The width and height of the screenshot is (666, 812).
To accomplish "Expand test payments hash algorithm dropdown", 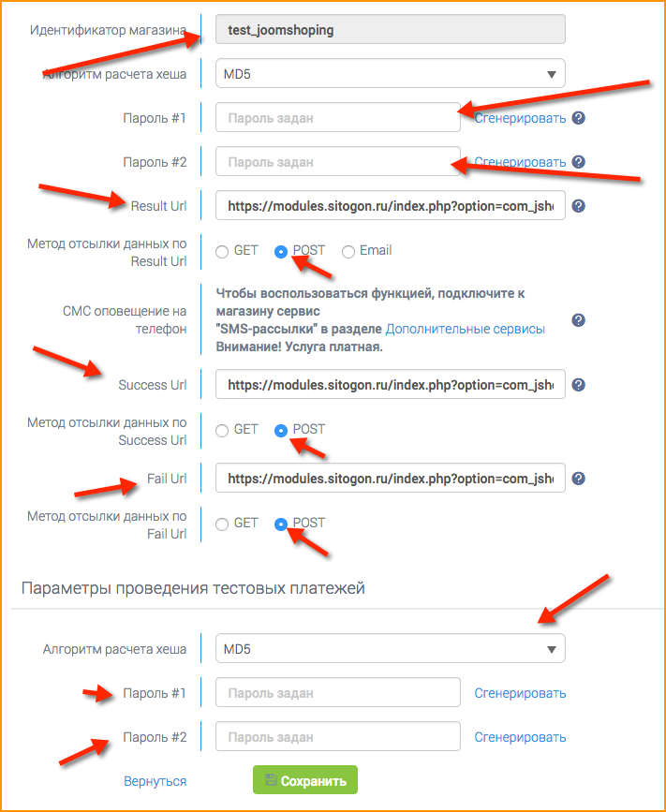I will pyautogui.click(x=390, y=649).
